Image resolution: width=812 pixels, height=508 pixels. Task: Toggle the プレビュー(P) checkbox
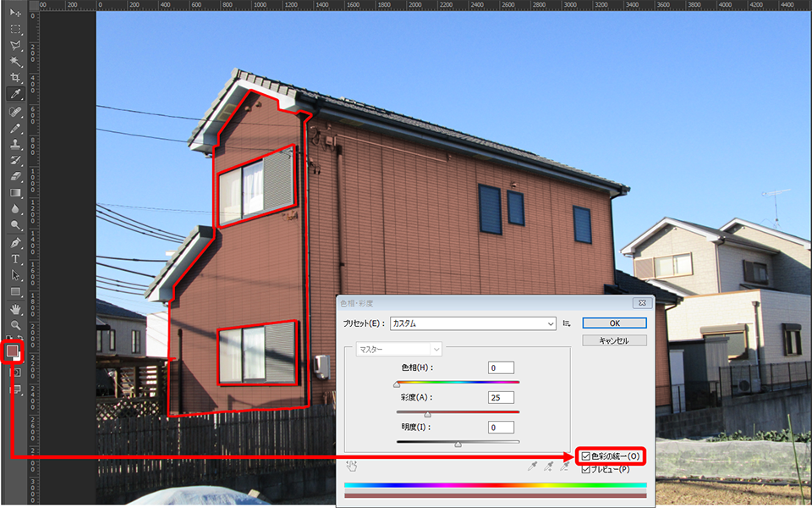tap(585, 470)
